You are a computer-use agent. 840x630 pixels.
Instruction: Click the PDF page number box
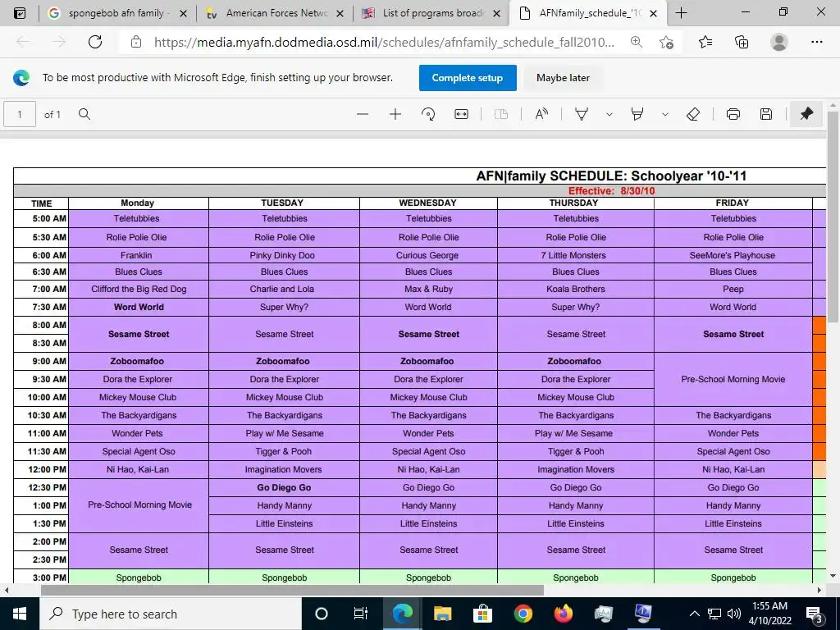click(20, 114)
